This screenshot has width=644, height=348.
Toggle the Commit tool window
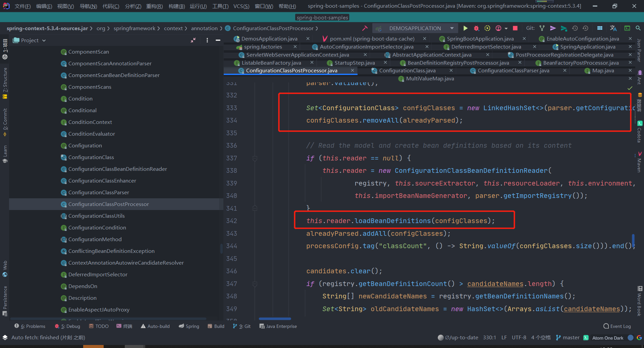[x=5, y=122]
